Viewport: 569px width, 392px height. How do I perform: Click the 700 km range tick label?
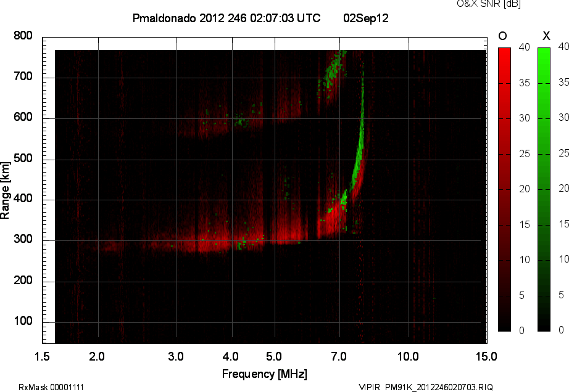click(x=23, y=76)
